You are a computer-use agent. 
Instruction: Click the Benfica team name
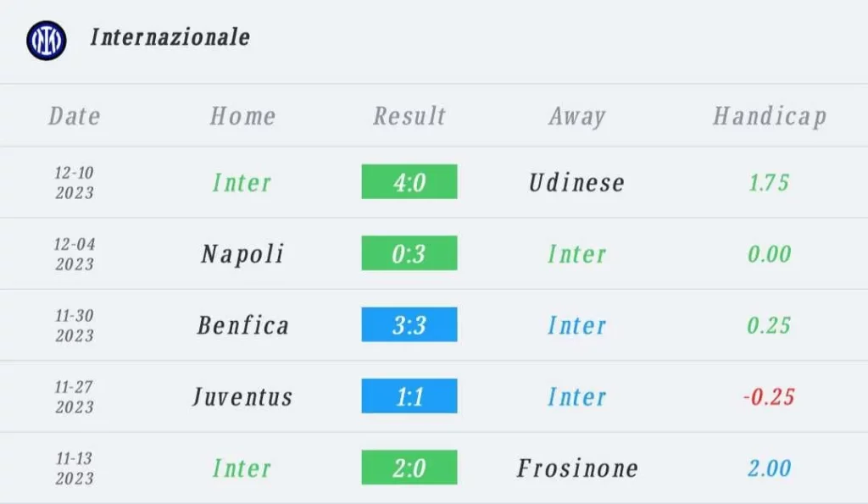click(242, 325)
